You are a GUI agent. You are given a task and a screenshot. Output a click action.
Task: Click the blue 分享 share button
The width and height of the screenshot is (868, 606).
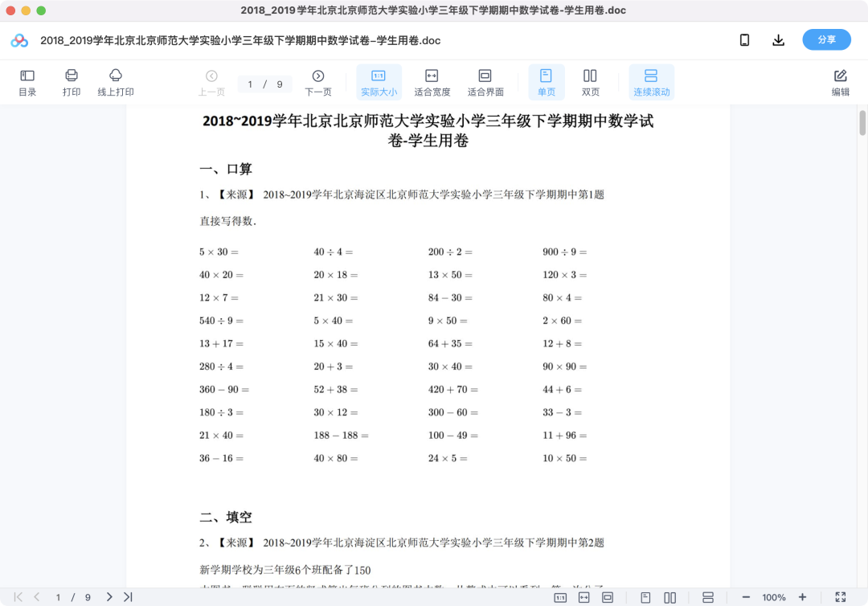point(826,40)
